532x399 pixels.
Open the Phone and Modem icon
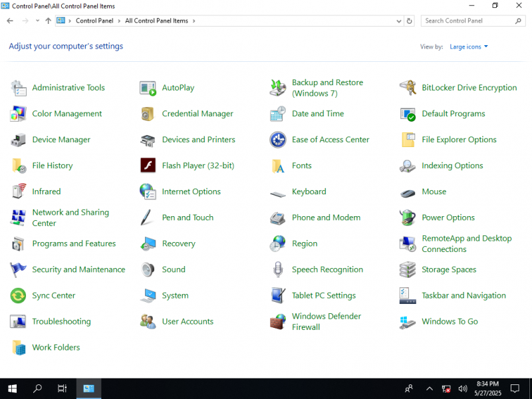pyautogui.click(x=278, y=217)
